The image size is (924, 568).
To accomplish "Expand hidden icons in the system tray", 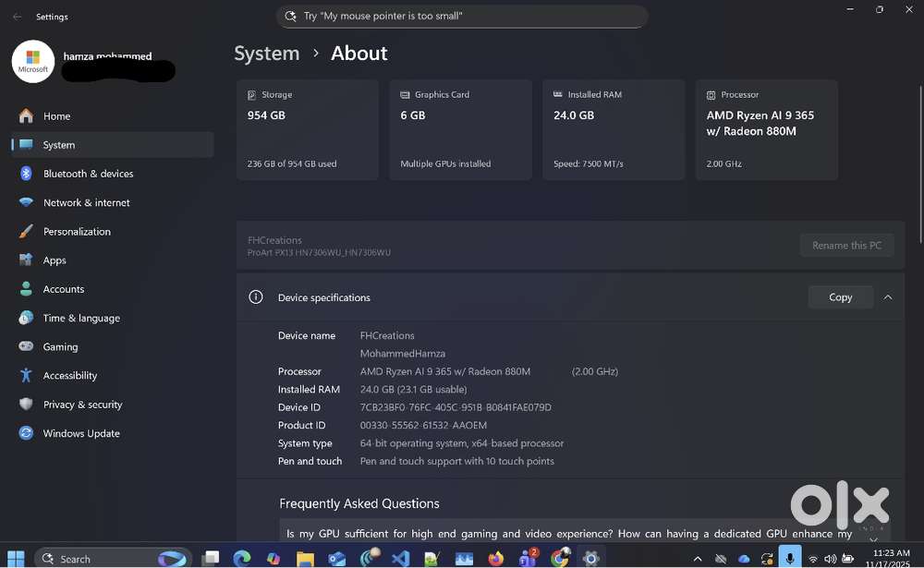I will point(698,558).
